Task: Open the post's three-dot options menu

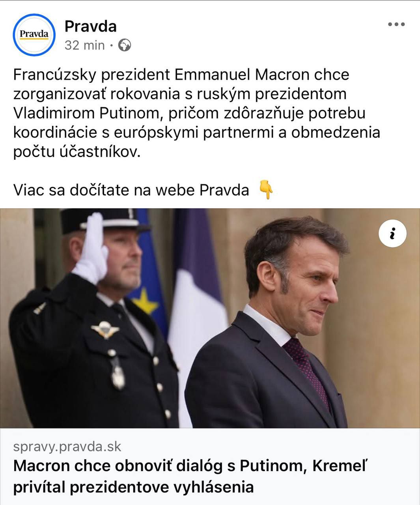Action: [x=396, y=24]
